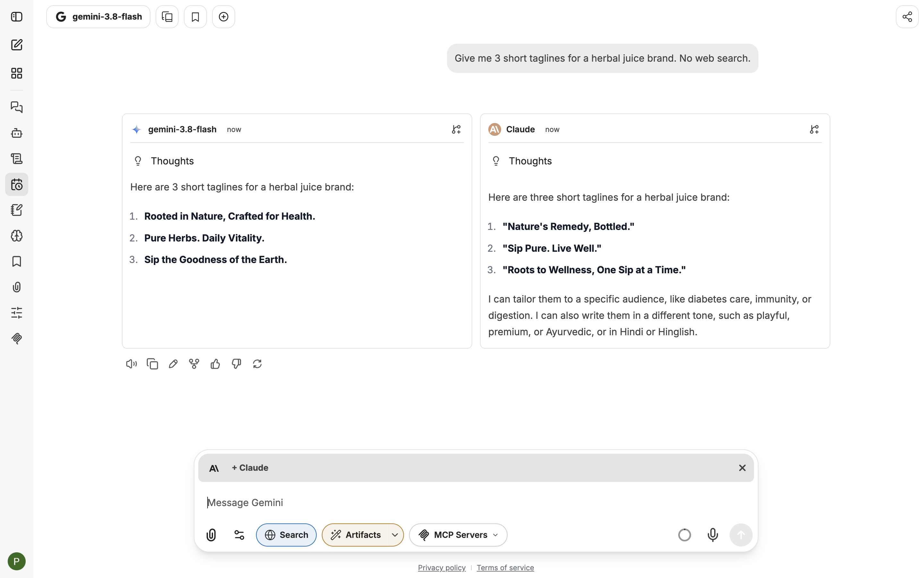Remove the added Claude model with X
The width and height of the screenshot is (924, 578).
(x=742, y=468)
